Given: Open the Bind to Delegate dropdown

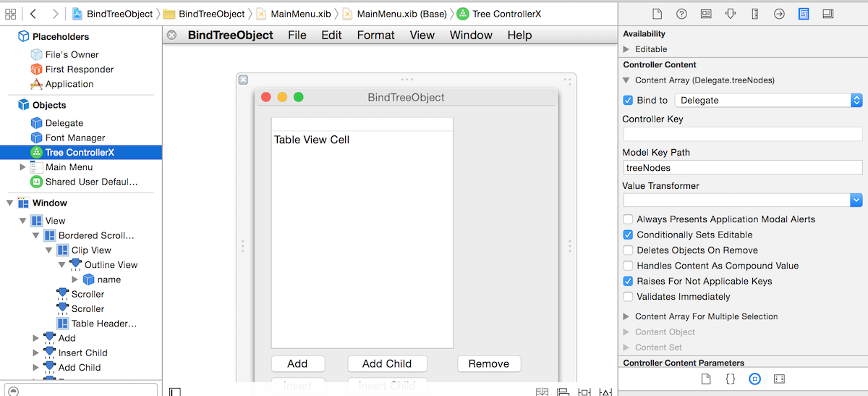Looking at the screenshot, I should [768, 101].
